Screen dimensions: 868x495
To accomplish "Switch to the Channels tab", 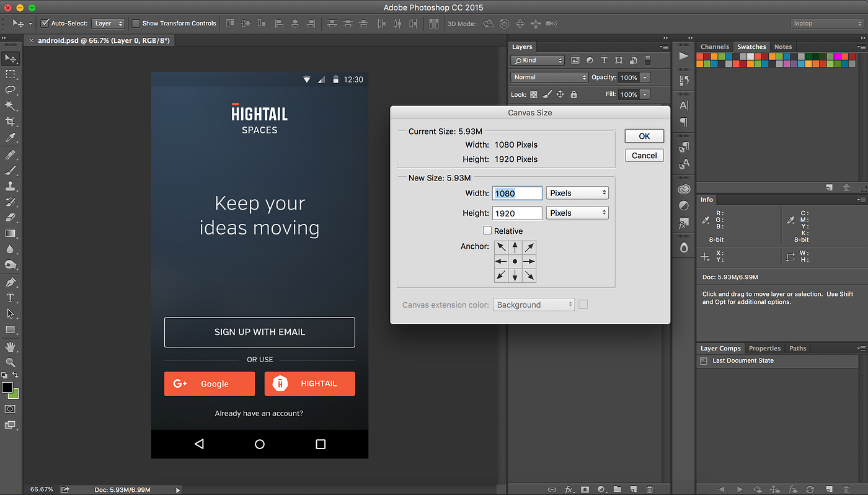I will click(714, 47).
